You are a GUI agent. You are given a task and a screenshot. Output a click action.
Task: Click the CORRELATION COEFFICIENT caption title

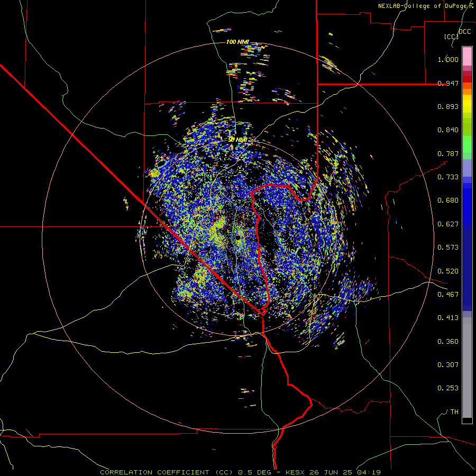tap(154, 472)
